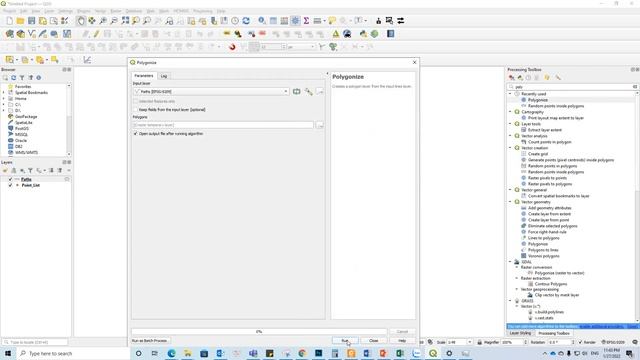Screen dimensions: 640x360
Task: Click the Run button
Action: click(x=345, y=340)
